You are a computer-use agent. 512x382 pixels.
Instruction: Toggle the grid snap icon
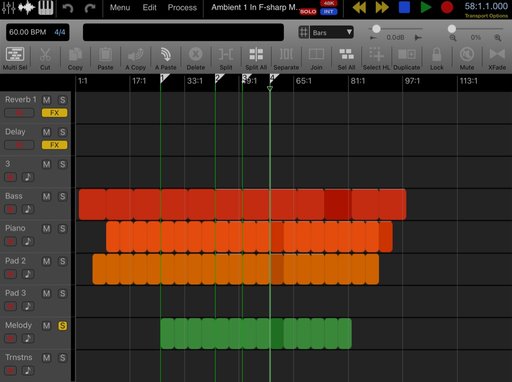click(x=304, y=32)
